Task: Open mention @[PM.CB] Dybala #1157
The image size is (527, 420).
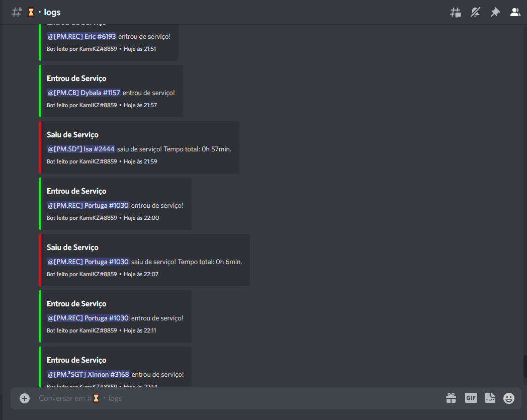Action: coord(83,93)
